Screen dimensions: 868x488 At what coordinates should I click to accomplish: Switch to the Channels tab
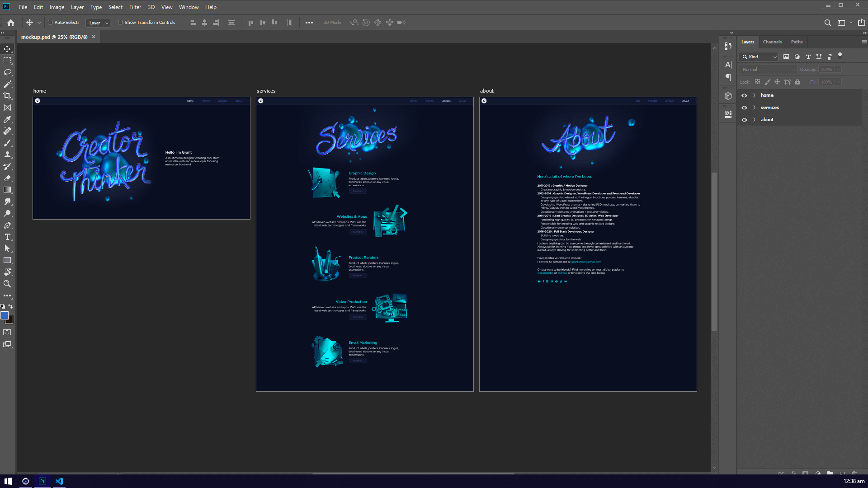(x=772, y=42)
